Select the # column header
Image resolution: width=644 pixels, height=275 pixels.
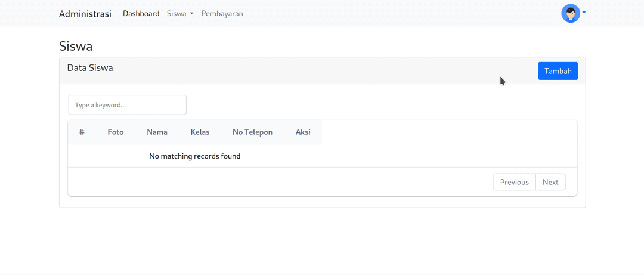pyautogui.click(x=82, y=132)
